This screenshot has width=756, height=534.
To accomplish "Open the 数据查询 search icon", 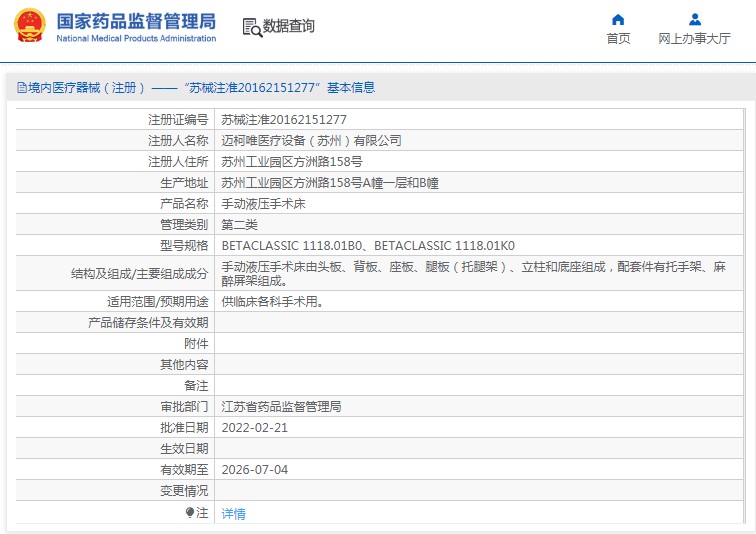I will (252, 27).
